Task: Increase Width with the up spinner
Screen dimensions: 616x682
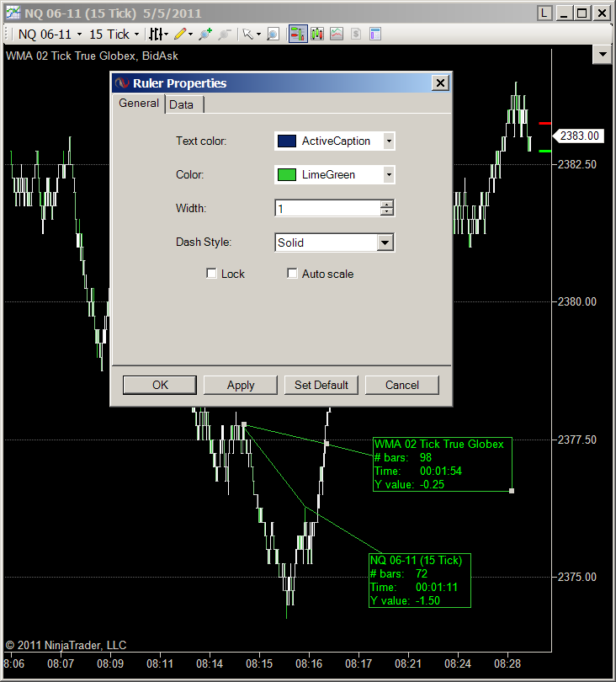Action: 386,205
